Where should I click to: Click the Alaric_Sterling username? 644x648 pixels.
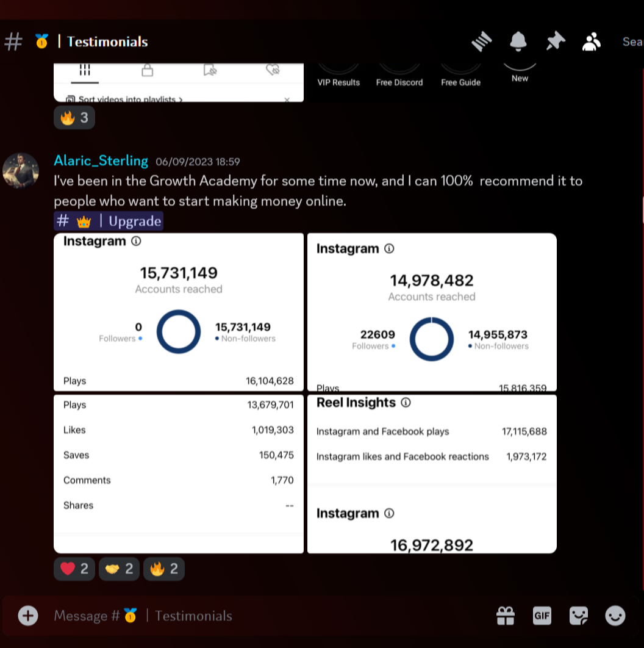pos(101,160)
